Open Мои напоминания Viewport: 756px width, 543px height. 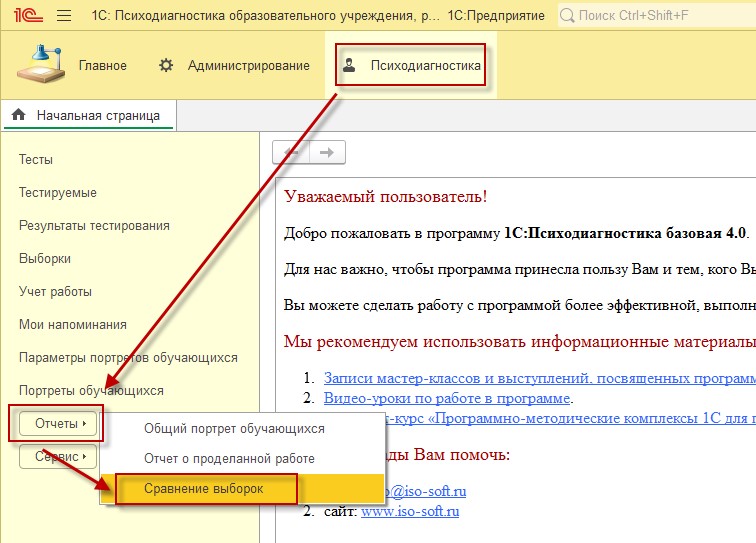73,325
